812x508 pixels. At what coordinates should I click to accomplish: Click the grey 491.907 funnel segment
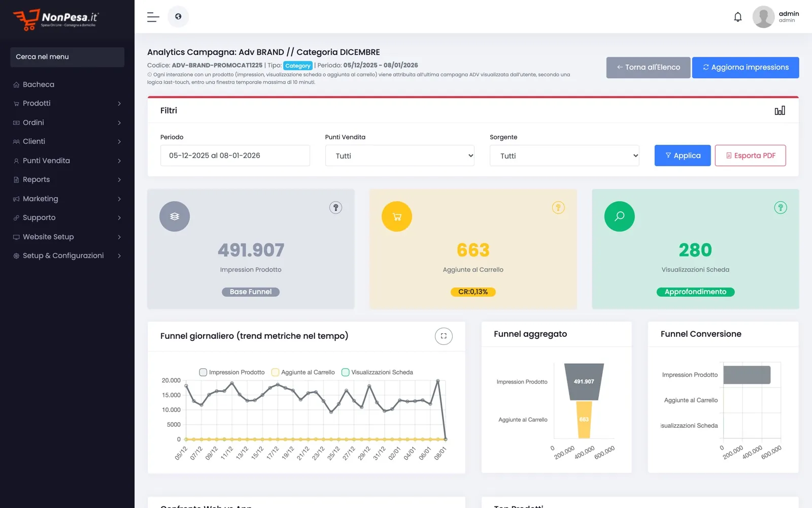coord(584,382)
